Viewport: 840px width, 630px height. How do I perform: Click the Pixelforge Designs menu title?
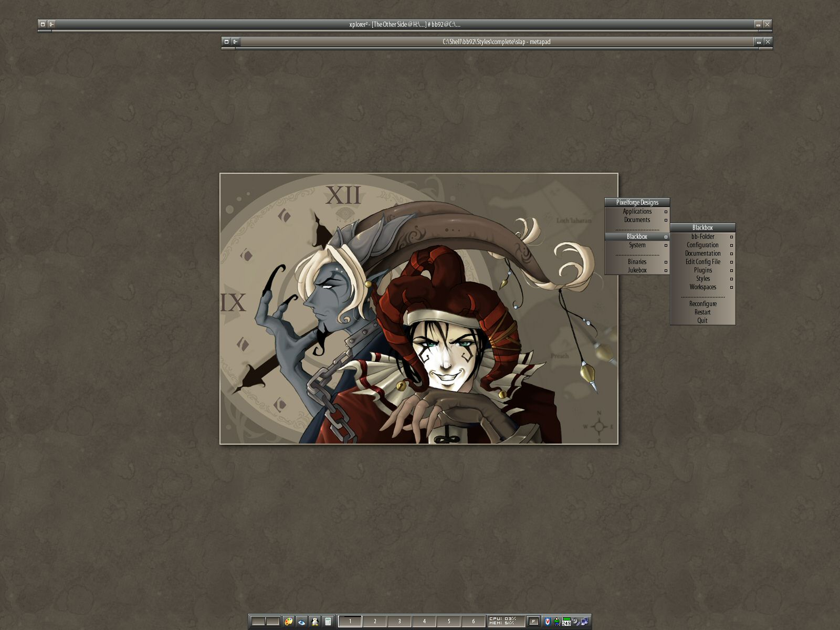pyautogui.click(x=637, y=202)
